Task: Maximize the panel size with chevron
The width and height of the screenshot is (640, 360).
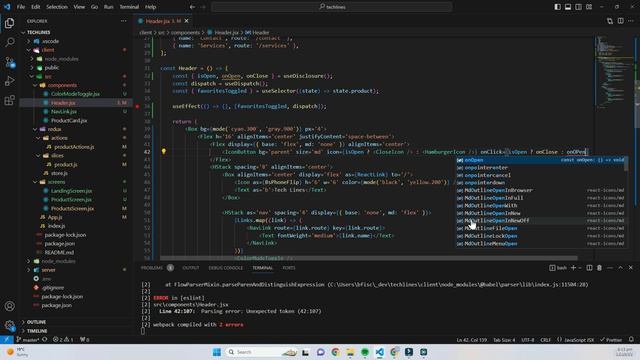Action: pos(620,268)
